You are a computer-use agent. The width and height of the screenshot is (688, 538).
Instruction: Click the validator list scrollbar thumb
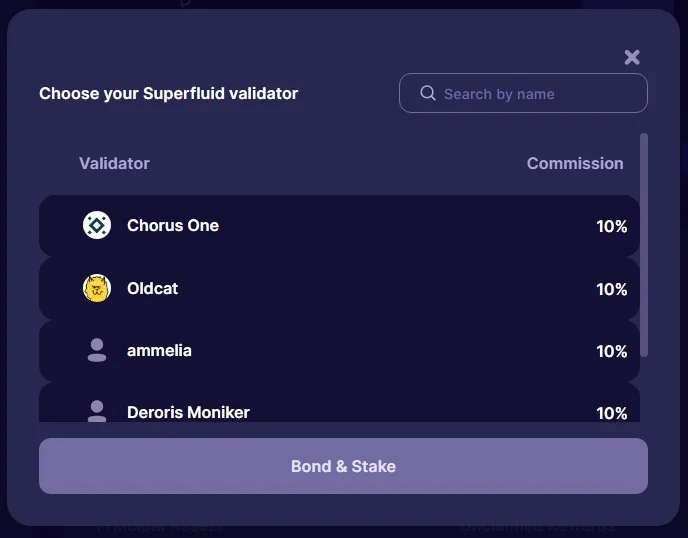pos(644,245)
